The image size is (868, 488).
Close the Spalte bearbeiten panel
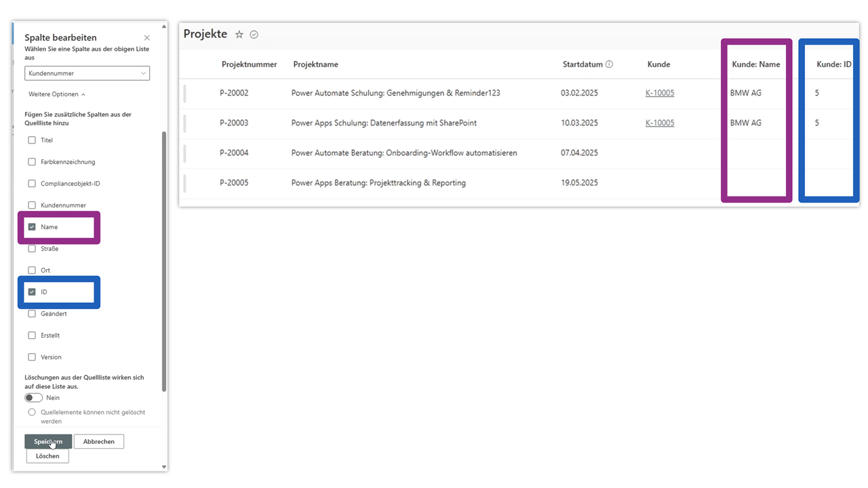point(147,38)
